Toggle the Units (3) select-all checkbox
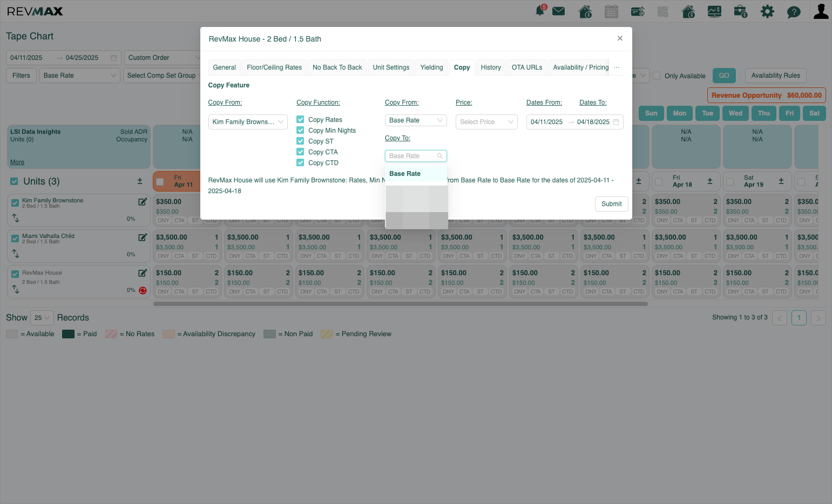The image size is (832, 504). (15, 181)
